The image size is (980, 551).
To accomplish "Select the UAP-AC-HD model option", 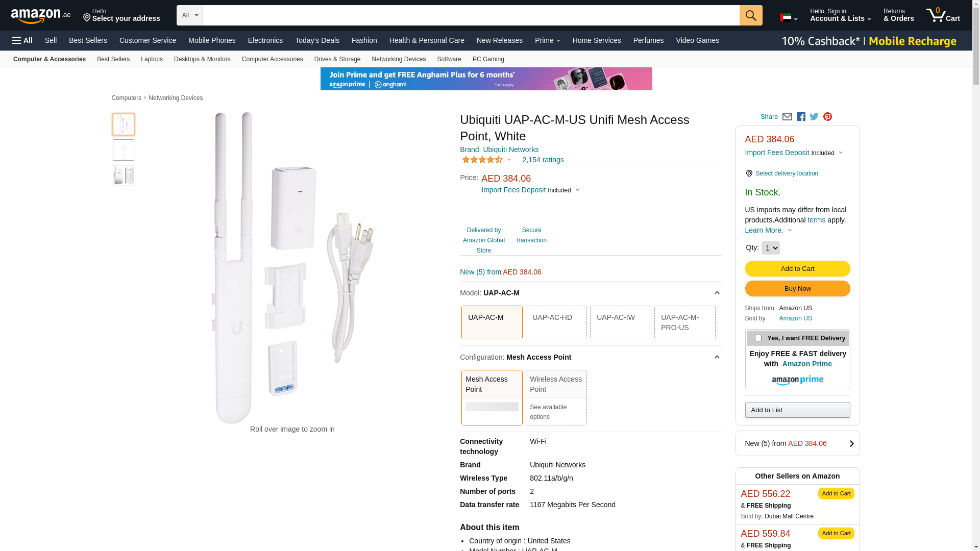I will click(556, 322).
